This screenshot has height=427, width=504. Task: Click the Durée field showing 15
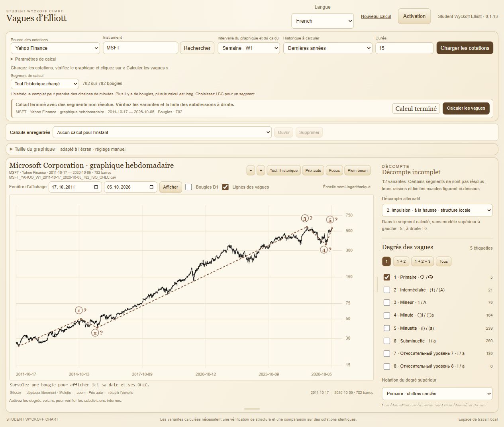pyautogui.click(x=404, y=48)
